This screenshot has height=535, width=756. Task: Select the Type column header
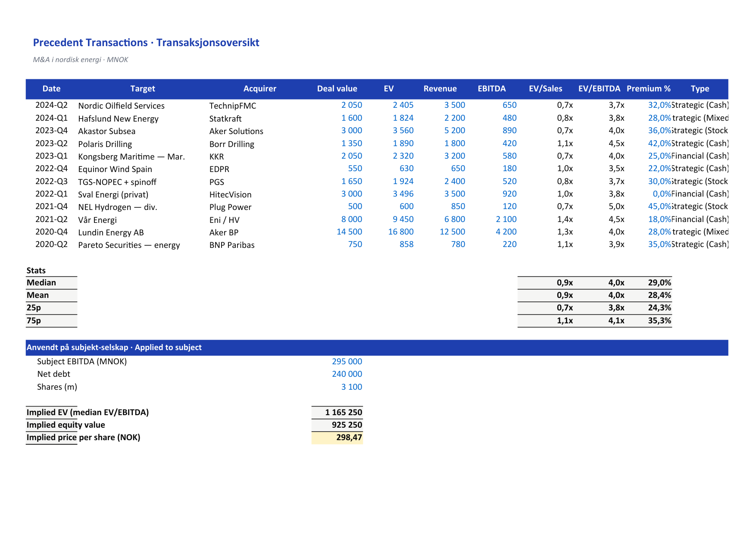click(x=700, y=89)
